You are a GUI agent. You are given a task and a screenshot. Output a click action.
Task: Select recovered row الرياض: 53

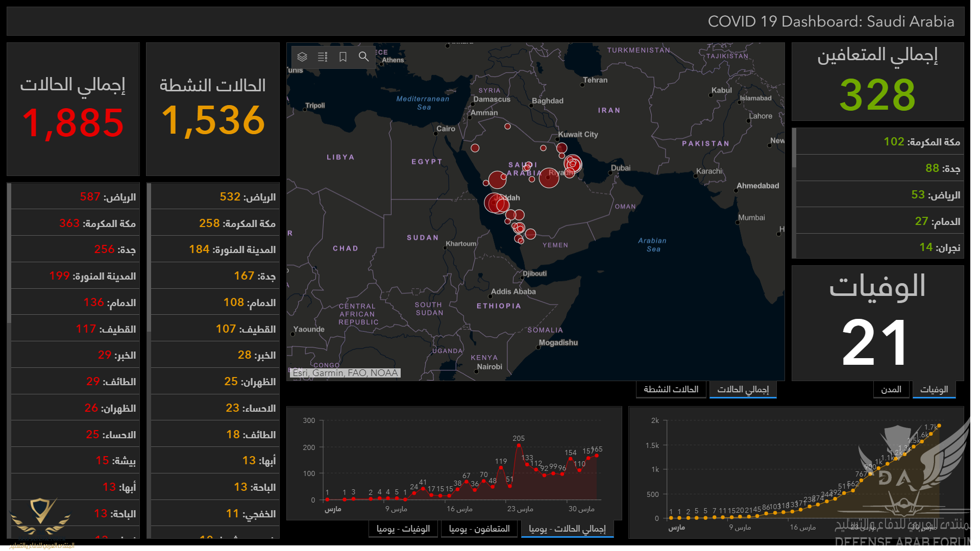880,194
